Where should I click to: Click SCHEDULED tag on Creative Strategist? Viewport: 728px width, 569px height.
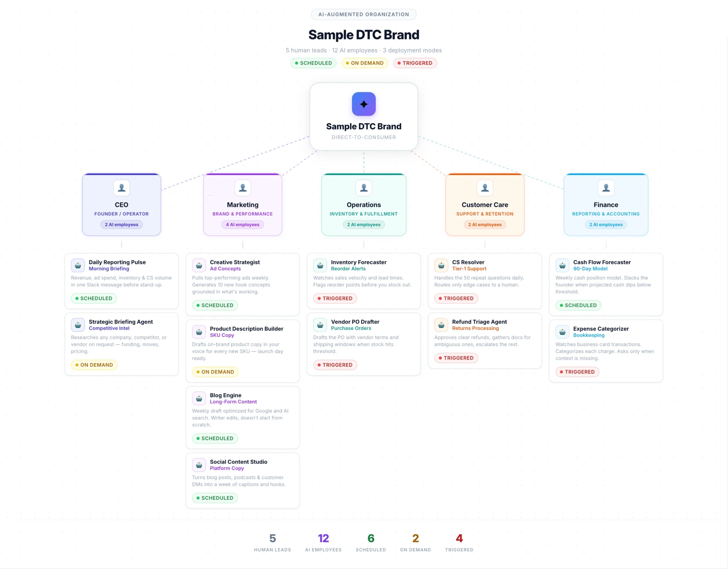[x=215, y=305]
